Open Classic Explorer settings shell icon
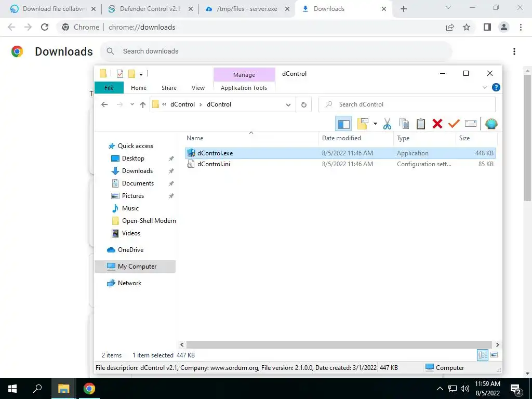This screenshot has width=532, height=399. click(x=491, y=124)
